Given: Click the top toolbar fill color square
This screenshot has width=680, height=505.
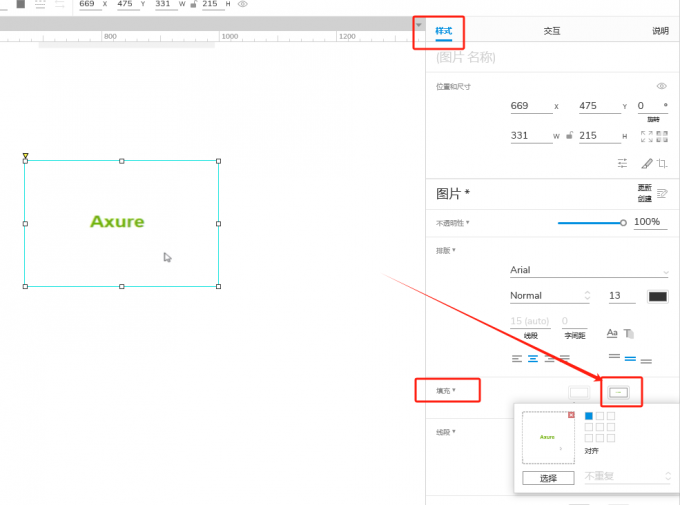Looking at the screenshot, I should (20, 4).
